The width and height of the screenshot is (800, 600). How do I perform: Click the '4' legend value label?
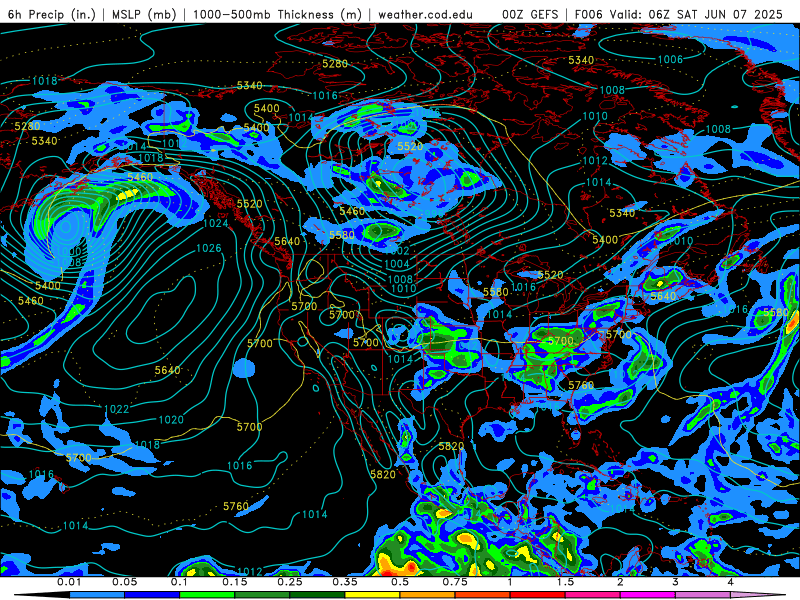point(731,582)
